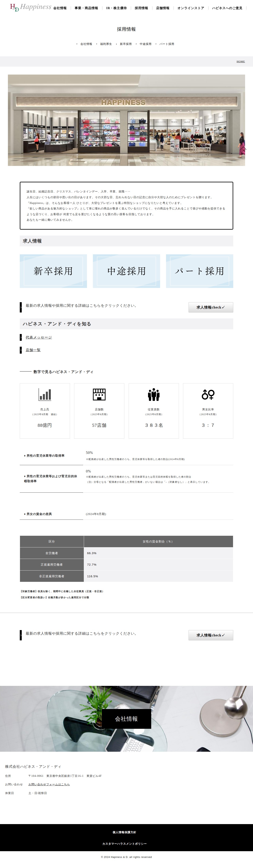Open オンラインストア menu item
This screenshot has width=253, height=868.
191,8
